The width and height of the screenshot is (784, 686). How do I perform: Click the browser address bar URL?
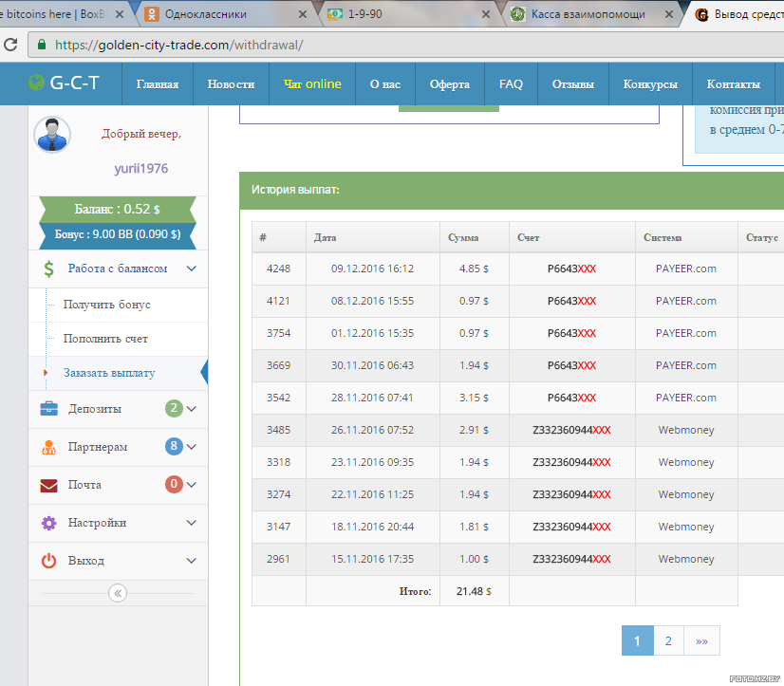tap(179, 45)
